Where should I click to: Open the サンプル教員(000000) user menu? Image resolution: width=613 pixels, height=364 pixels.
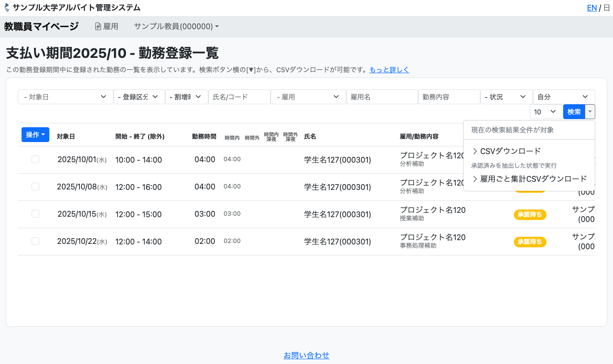pos(176,27)
